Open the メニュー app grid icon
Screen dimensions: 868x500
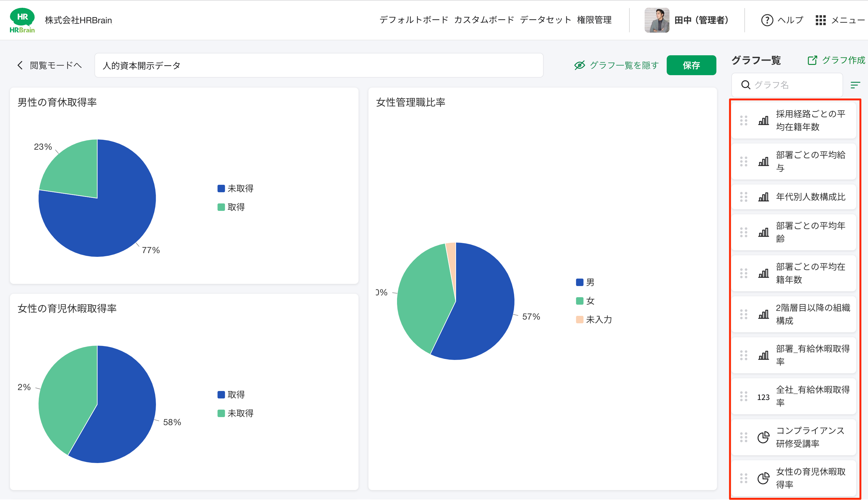click(822, 20)
